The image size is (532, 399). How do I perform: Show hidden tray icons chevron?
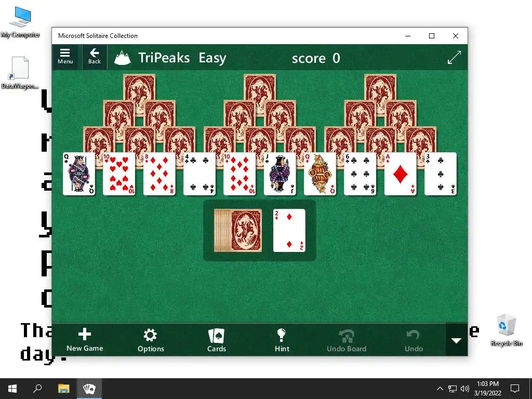(x=440, y=389)
